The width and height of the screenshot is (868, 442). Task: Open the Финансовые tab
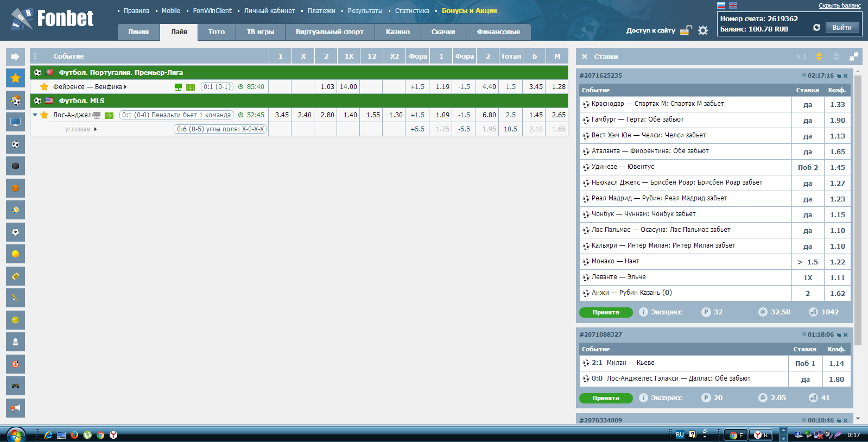tap(498, 32)
